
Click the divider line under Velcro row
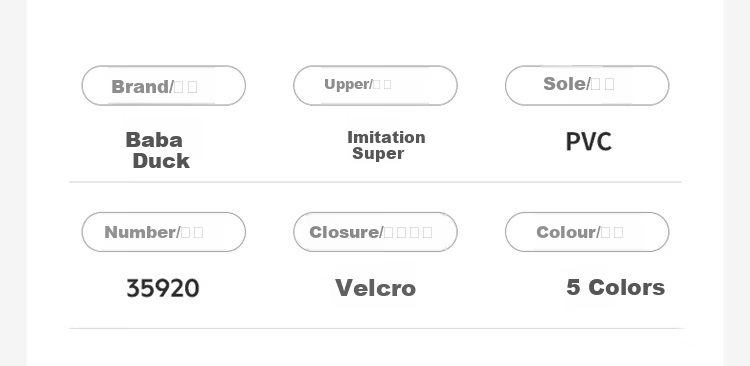coord(375,328)
